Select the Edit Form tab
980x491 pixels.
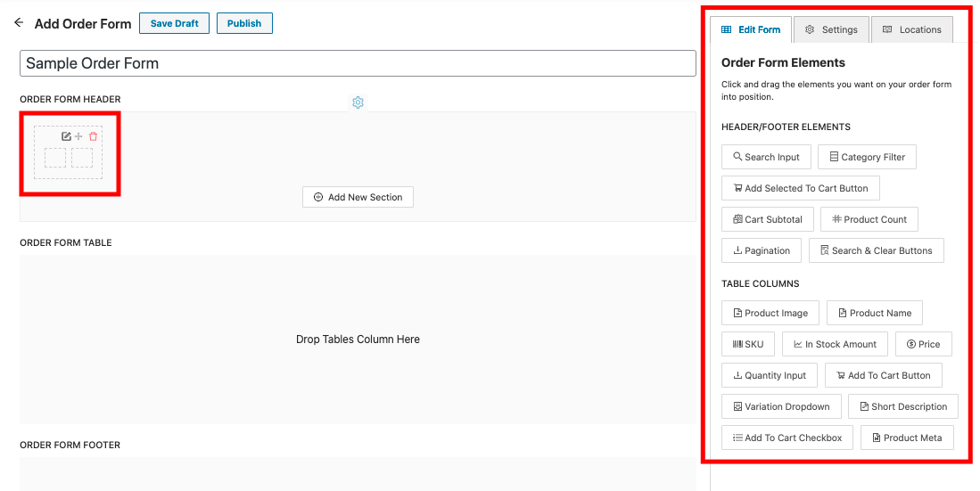[750, 29]
